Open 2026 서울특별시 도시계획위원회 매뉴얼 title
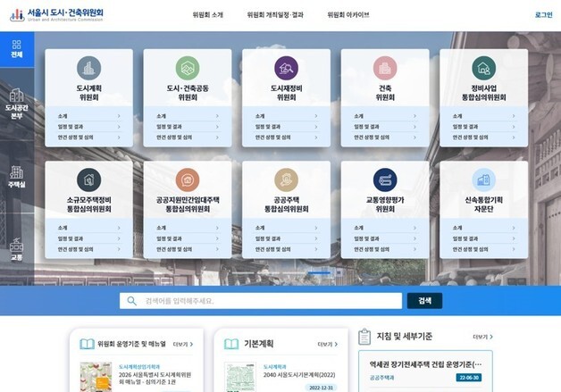The image size is (561, 392). [x=155, y=379]
